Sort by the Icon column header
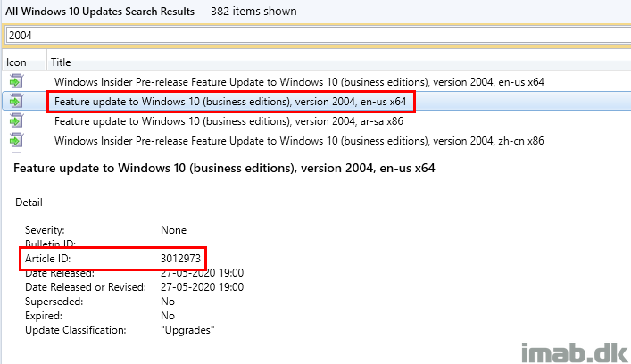 click(16, 62)
